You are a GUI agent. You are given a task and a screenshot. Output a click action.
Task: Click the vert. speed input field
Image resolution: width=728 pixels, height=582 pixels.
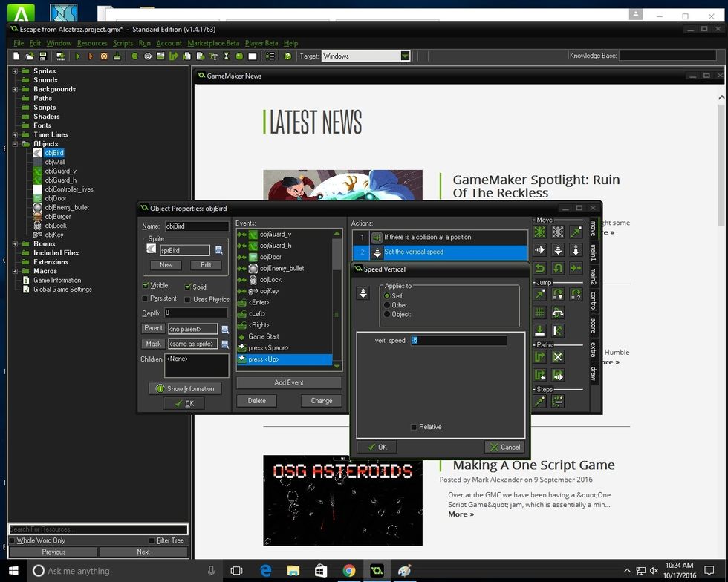[x=459, y=341]
